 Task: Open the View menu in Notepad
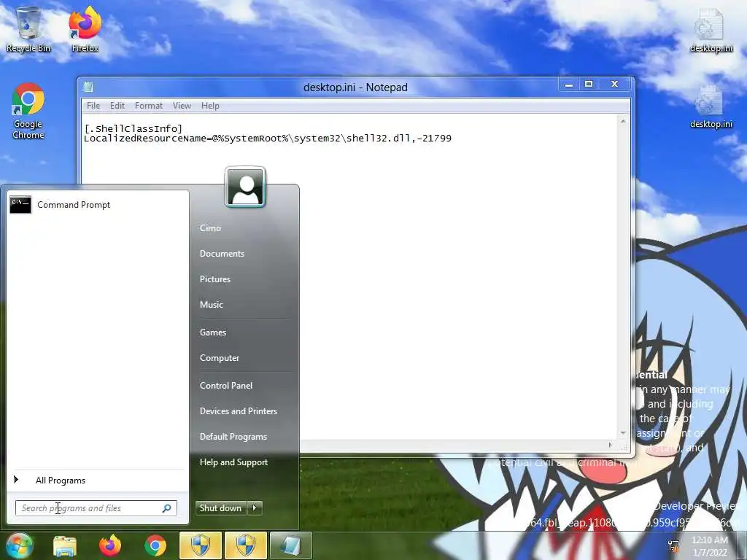pos(182,106)
